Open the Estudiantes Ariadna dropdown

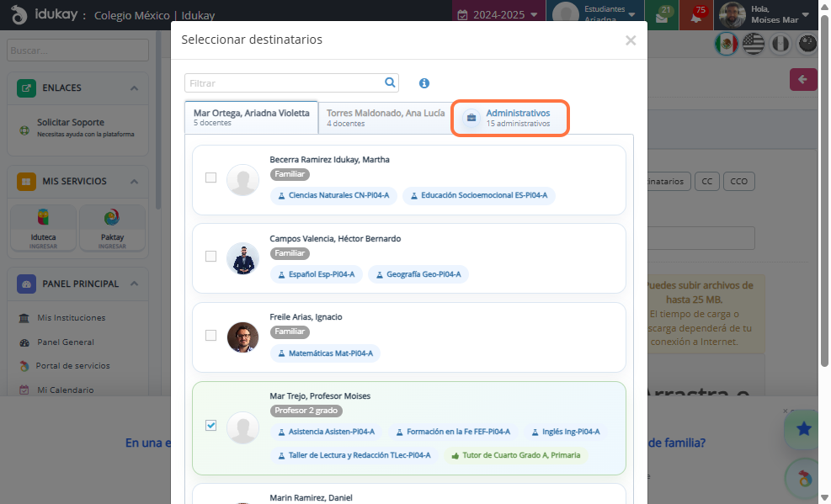click(595, 15)
